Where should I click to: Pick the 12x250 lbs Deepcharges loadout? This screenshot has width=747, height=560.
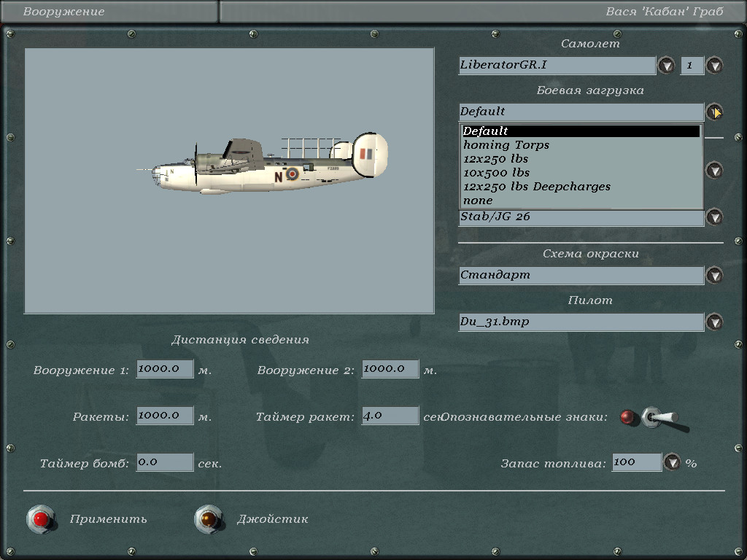(x=581, y=186)
